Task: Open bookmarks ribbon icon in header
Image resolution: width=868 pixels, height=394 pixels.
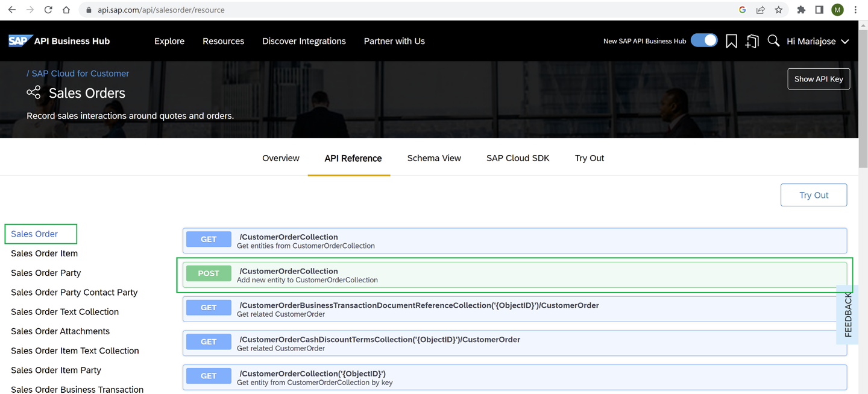Action: click(x=731, y=41)
